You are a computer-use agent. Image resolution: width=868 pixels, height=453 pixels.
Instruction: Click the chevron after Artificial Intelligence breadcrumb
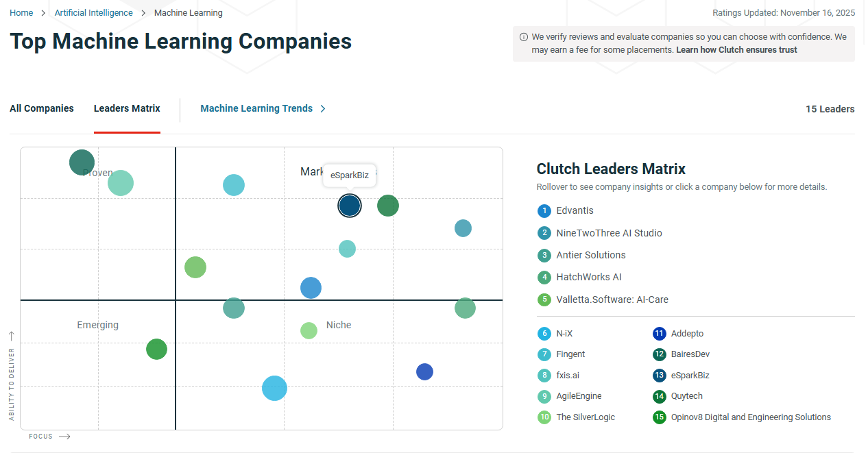[145, 12]
